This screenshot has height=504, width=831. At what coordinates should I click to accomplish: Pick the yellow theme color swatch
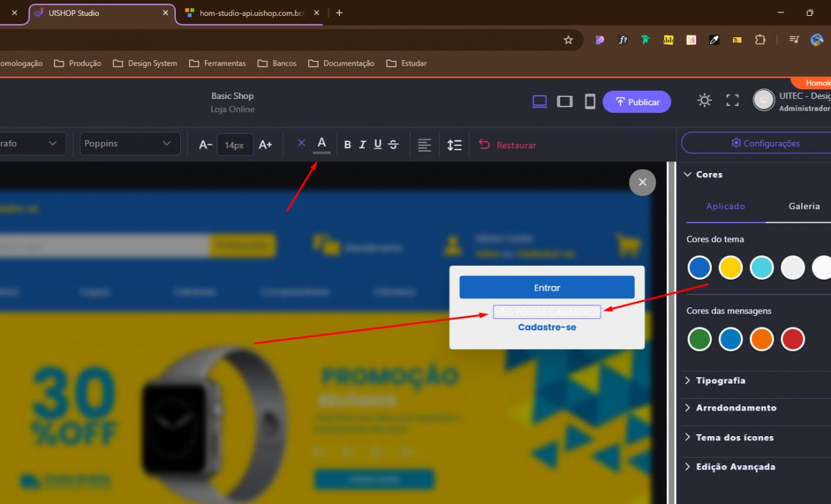pyautogui.click(x=731, y=267)
